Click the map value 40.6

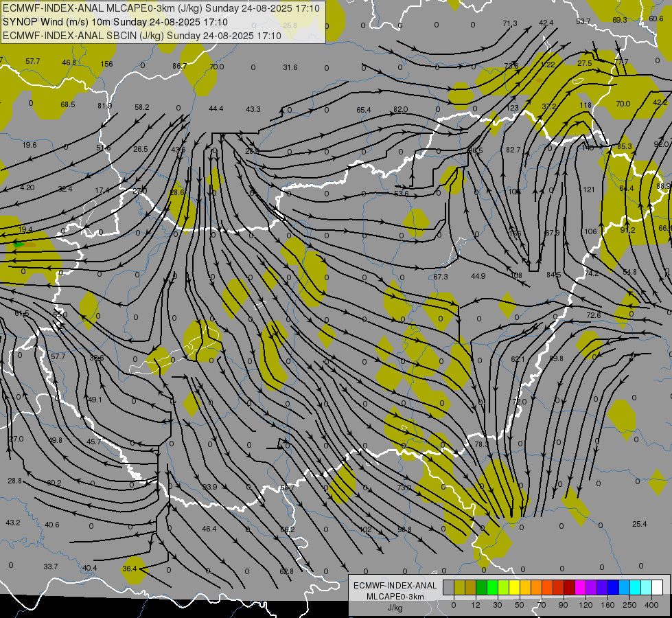[x=52, y=525]
